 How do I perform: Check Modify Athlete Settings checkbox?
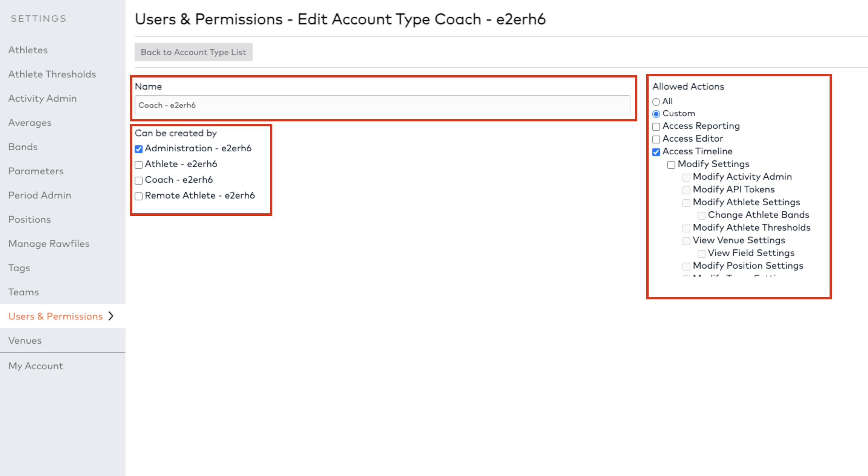click(x=686, y=203)
